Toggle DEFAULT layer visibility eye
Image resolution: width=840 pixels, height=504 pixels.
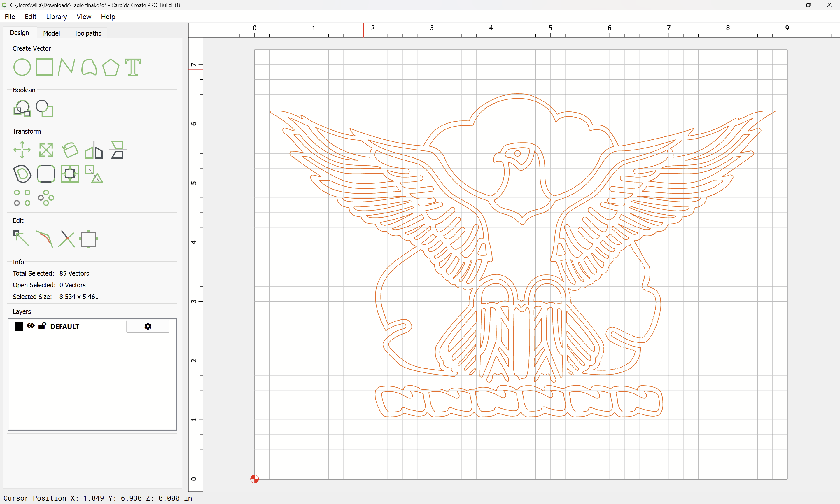point(31,326)
